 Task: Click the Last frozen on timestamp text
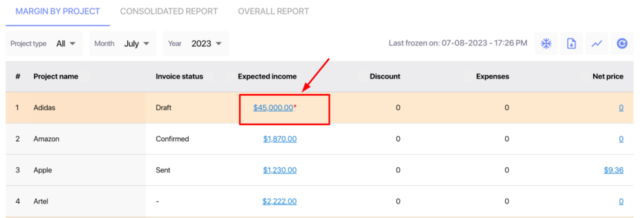tap(458, 43)
